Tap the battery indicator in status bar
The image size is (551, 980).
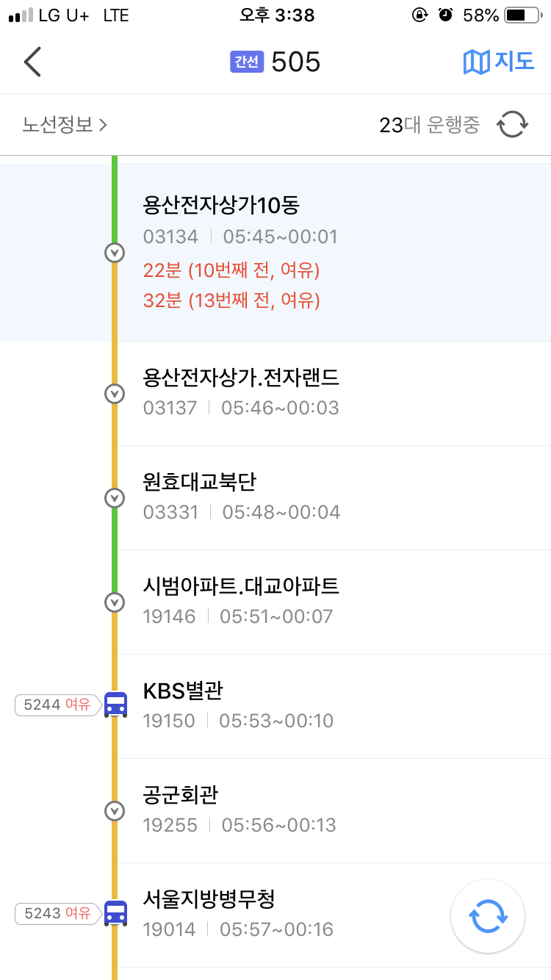pyautogui.click(x=522, y=15)
